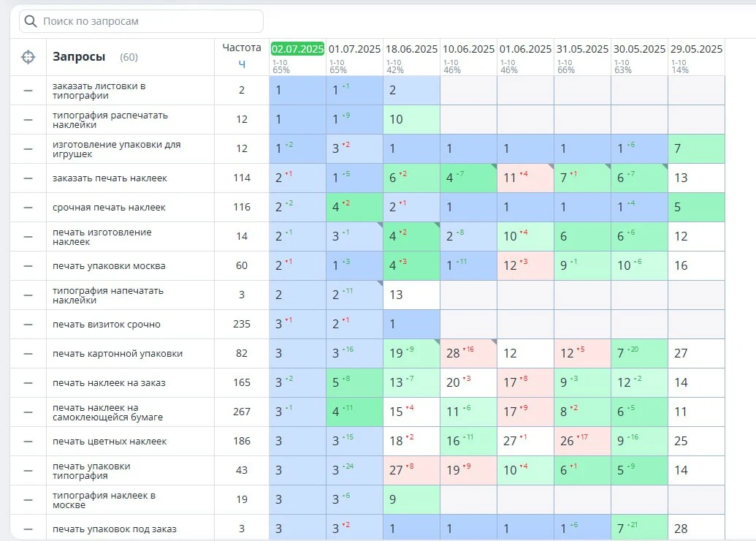
Task: Click the dash icon for 'типография распечатать наклейки'
Action: (28, 120)
